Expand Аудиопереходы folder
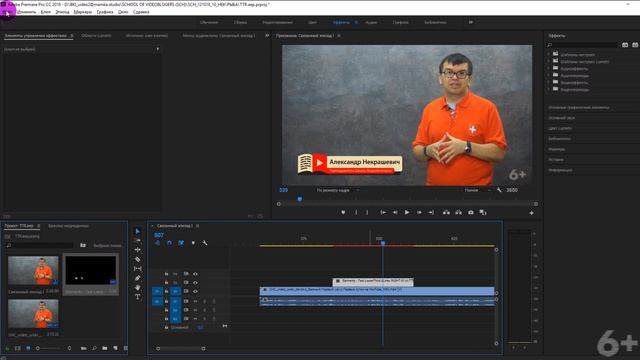 [549, 75]
